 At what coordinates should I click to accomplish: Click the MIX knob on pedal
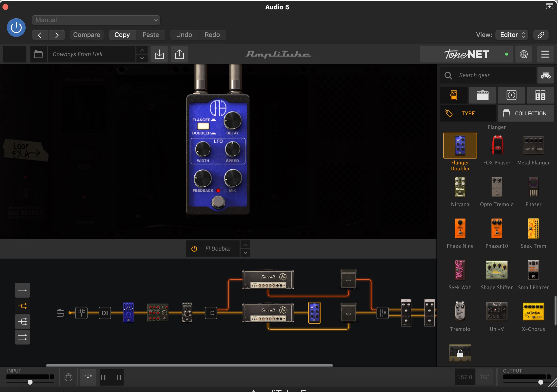click(x=233, y=178)
